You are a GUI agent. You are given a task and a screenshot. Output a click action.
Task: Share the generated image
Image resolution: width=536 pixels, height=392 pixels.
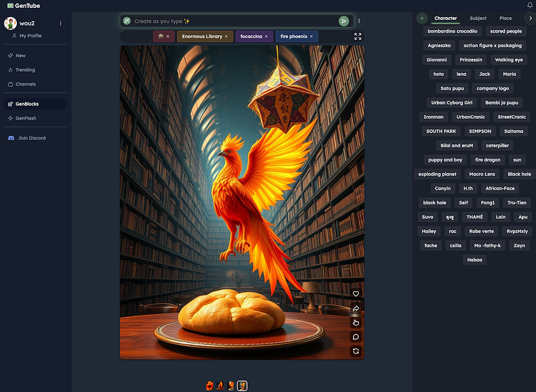pyautogui.click(x=356, y=308)
